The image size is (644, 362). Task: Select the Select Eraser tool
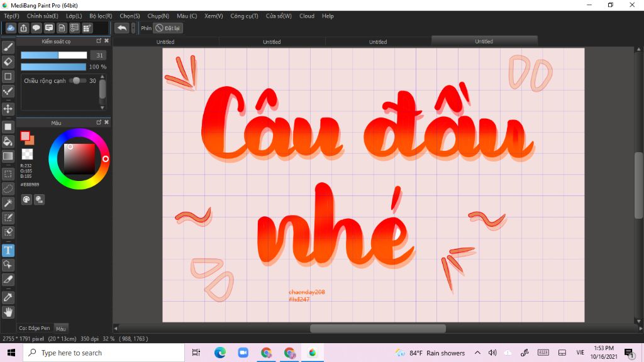click(8, 232)
